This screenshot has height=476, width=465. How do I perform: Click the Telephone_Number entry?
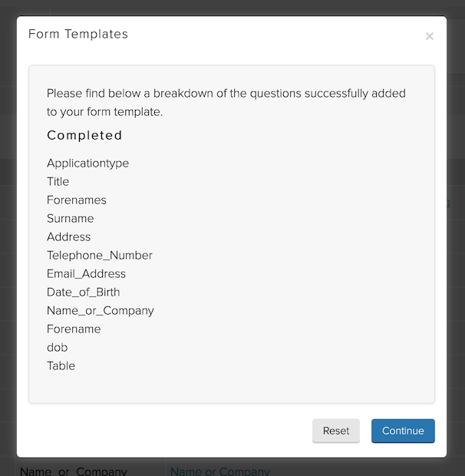(x=100, y=255)
